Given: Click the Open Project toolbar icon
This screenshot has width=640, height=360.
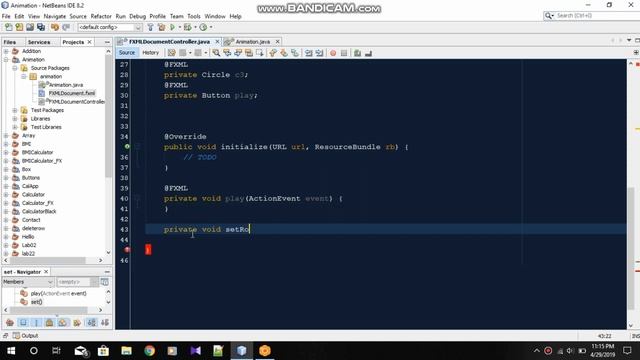Looking at the screenshot, I should (30, 27).
